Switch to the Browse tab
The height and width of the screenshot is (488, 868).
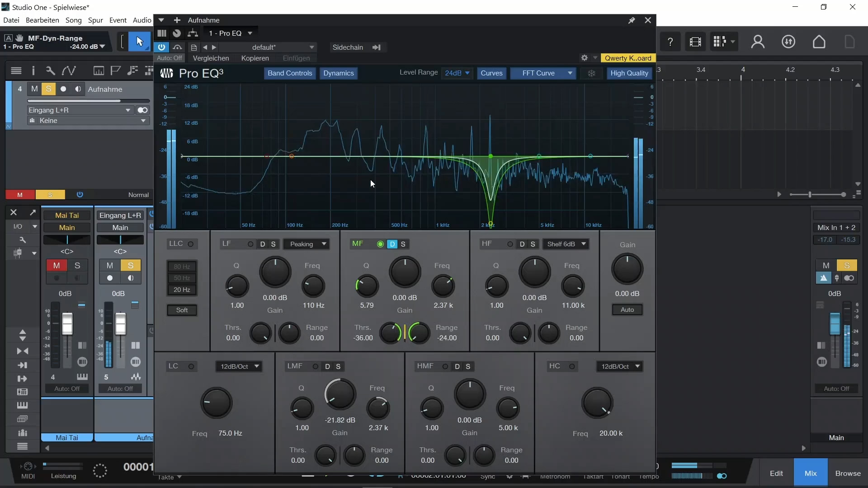pyautogui.click(x=848, y=473)
